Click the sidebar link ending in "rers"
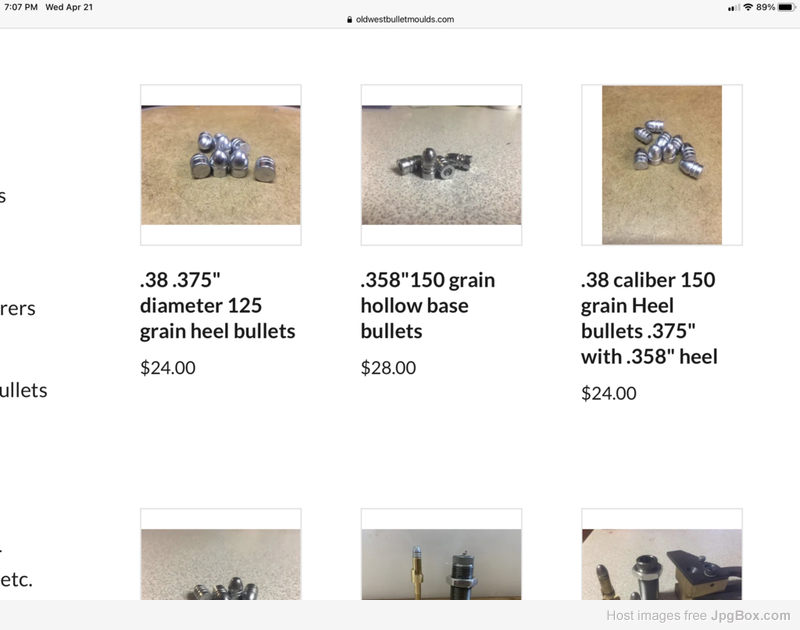The width and height of the screenshot is (800, 630). coord(18,309)
